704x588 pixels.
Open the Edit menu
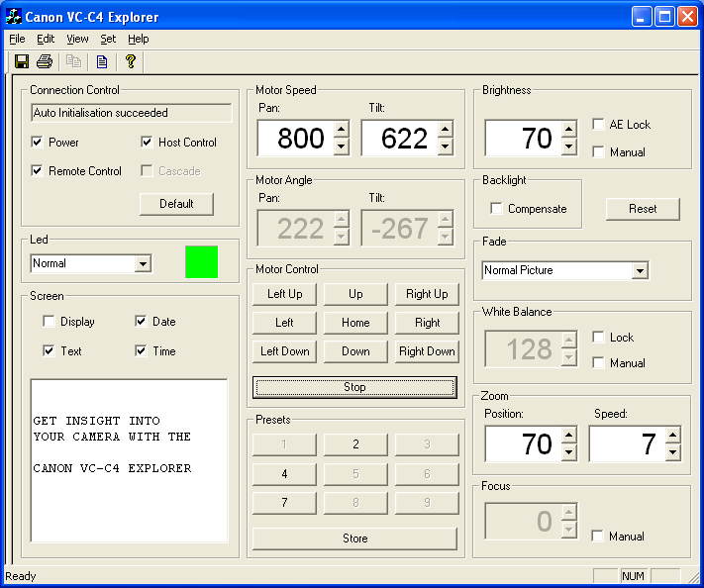[46, 39]
